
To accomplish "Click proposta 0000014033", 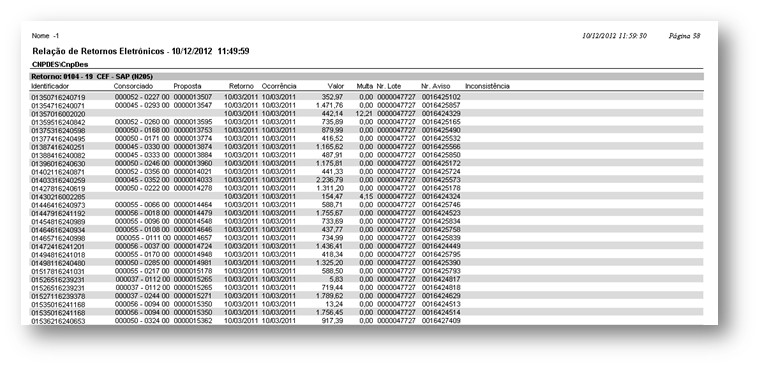I will click(x=193, y=180).
